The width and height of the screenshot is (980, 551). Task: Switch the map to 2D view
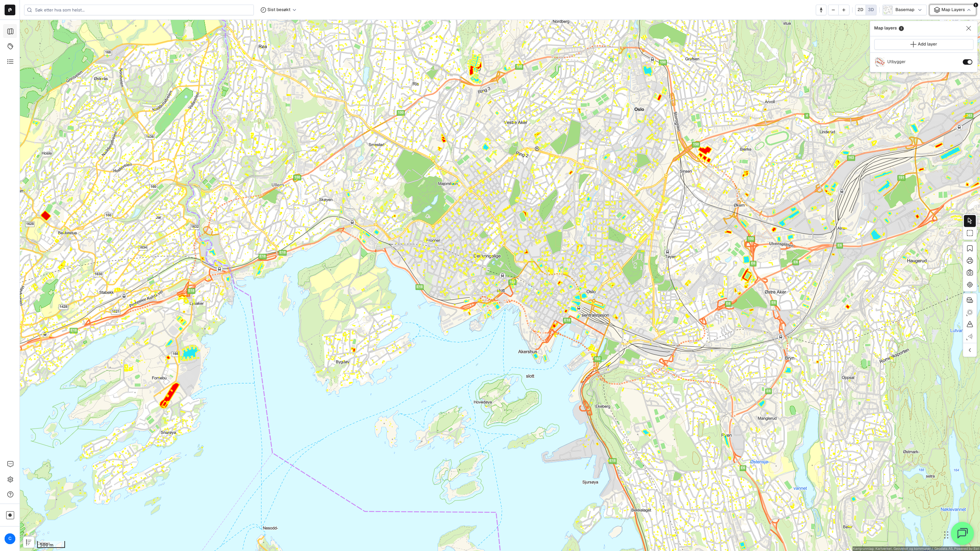(861, 10)
